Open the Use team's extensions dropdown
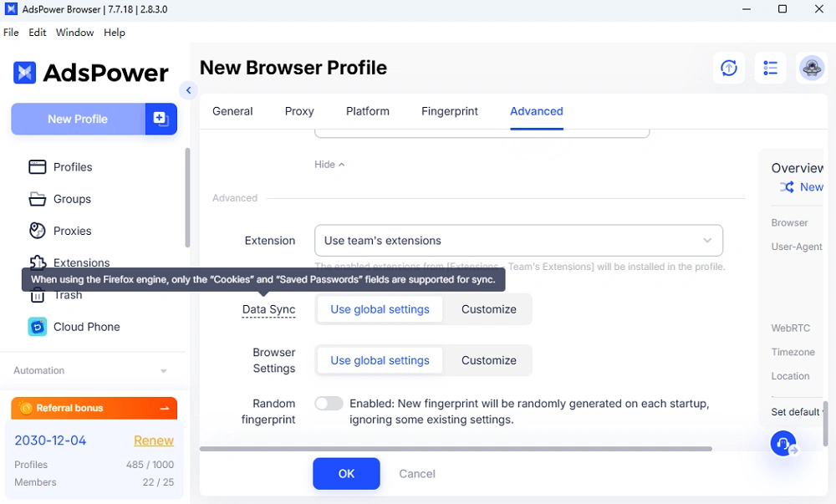Viewport: 836px width, 504px height. click(x=517, y=240)
